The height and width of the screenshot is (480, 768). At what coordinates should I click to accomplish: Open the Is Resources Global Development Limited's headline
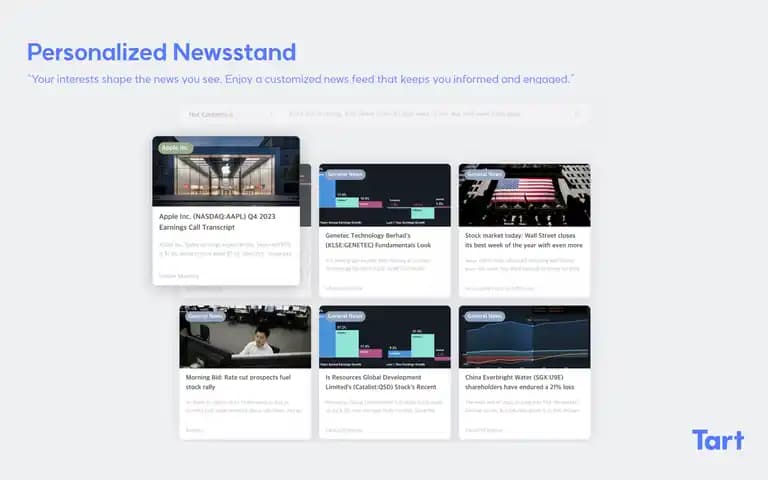(x=381, y=382)
